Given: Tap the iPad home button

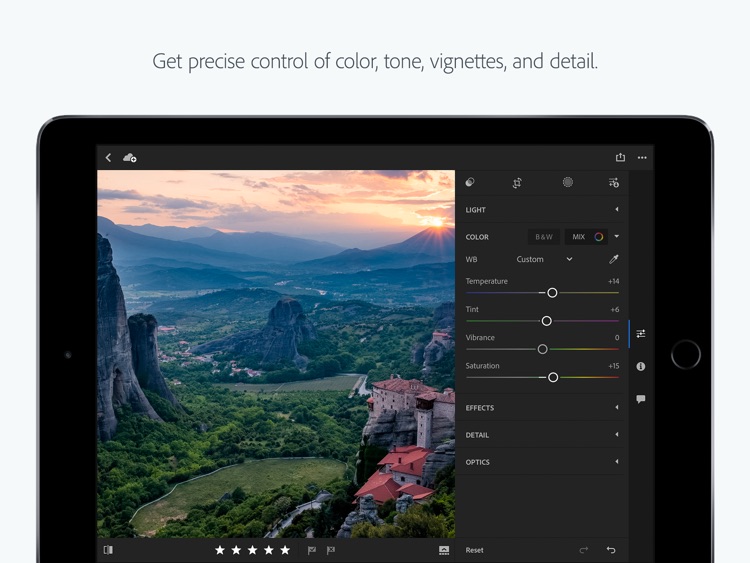Looking at the screenshot, I should 685,354.
